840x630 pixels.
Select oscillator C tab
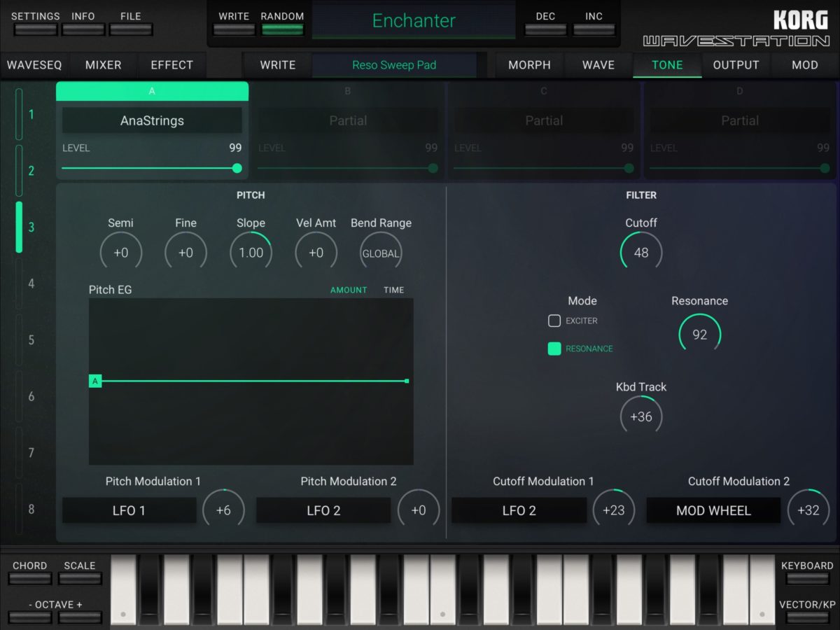(544, 91)
